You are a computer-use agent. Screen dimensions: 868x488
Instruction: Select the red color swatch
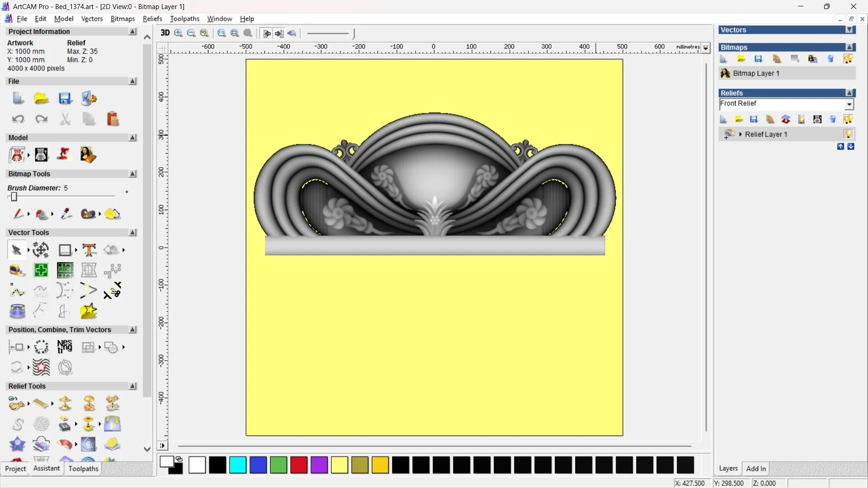coord(299,465)
